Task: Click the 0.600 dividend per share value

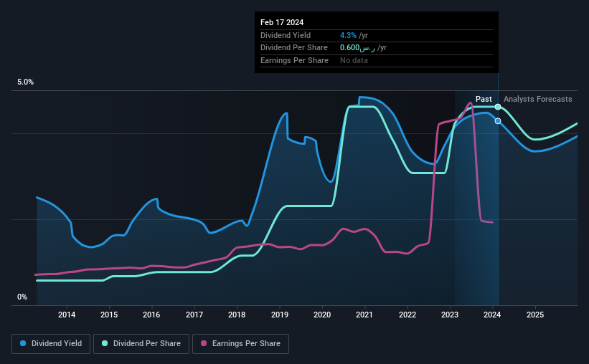Action: pos(349,48)
